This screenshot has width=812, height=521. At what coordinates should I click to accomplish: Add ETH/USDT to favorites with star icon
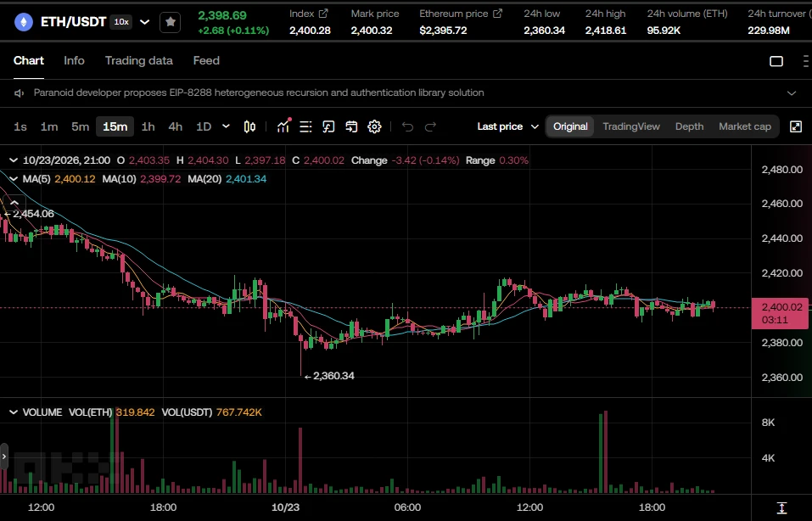pyautogui.click(x=171, y=22)
